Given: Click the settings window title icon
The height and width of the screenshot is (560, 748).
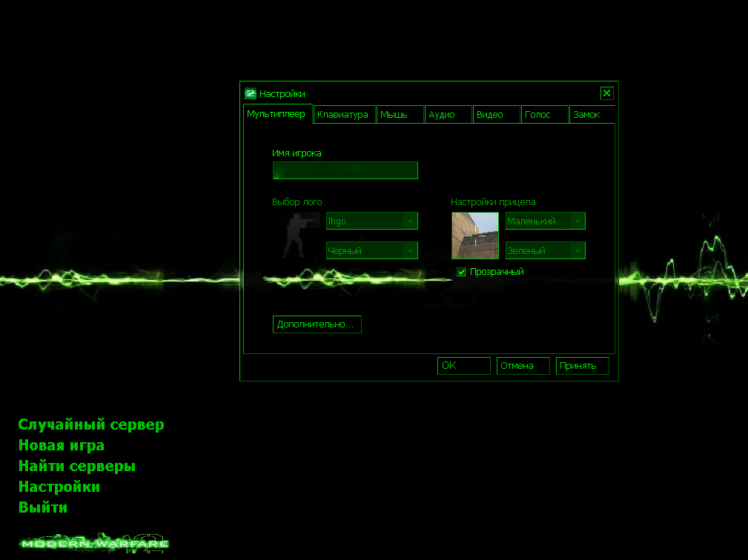Looking at the screenshot, I should pos(251,93).
